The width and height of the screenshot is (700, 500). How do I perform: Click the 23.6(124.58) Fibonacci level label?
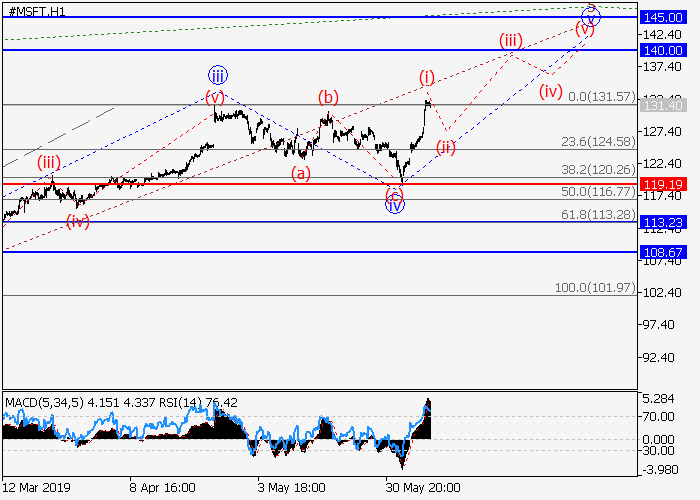[x=597, y=141]
